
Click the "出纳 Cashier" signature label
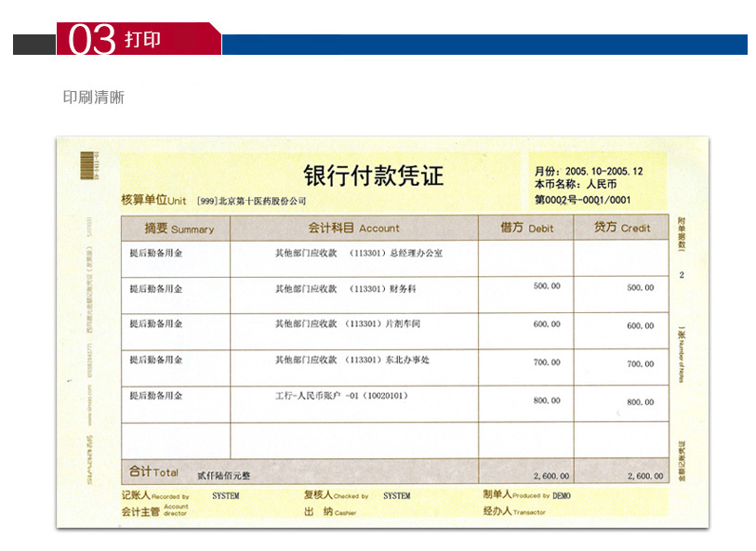pyautogui.click(x=330, y=512)
